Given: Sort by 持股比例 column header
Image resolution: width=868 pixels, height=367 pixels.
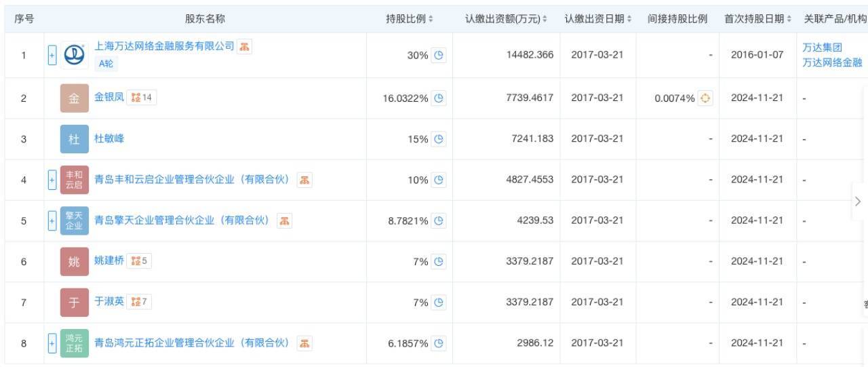Looking at the screenshot, I should click(x=410, y=19).
